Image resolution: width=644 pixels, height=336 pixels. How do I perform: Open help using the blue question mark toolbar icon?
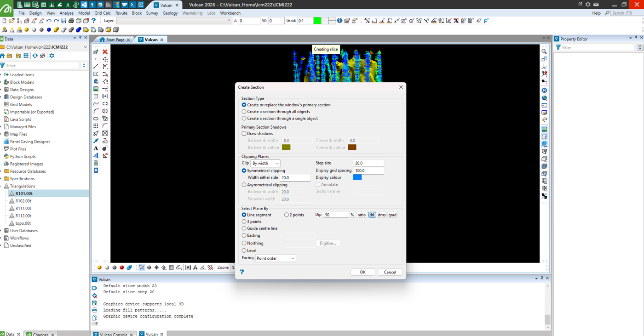coord(93,21)
